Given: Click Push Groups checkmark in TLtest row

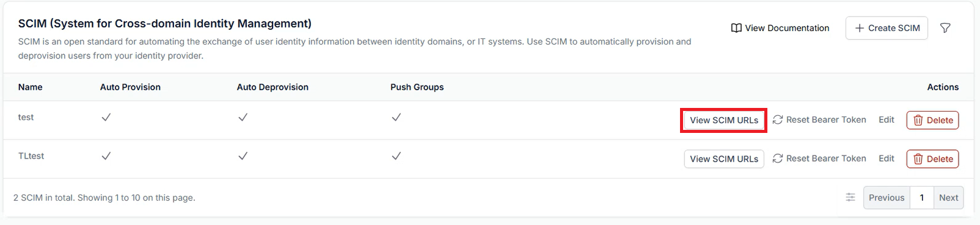Looking at the screenshot, I should (397, 156).
